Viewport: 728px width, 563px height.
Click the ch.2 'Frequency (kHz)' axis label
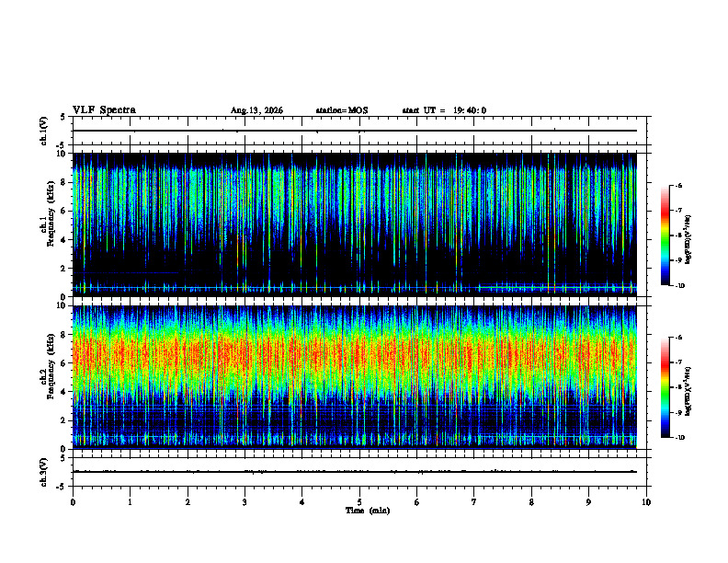coord(51,366)
